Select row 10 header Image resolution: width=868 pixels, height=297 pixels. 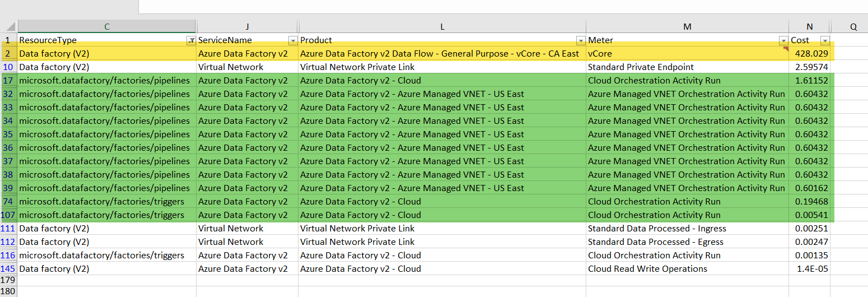click(8, 67)
